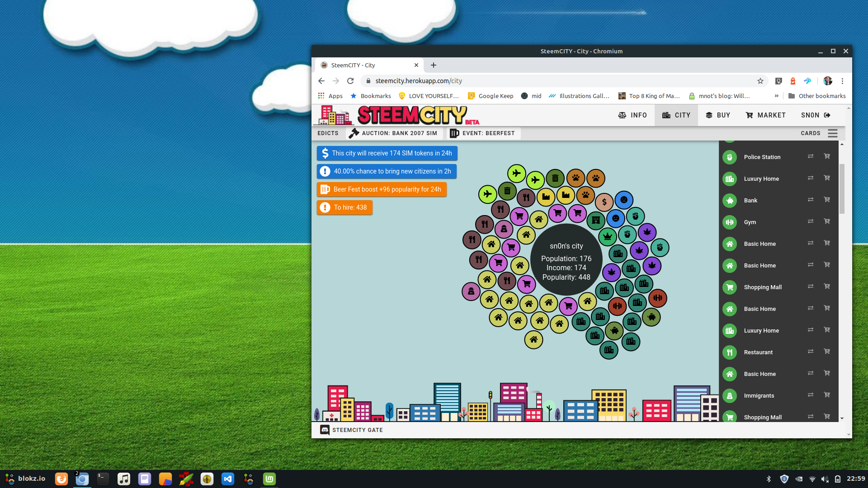The height and width of the screenshot is (488, 868).
Task: Open the blokz.io menu in the taskbar
Action: point(25,479)
